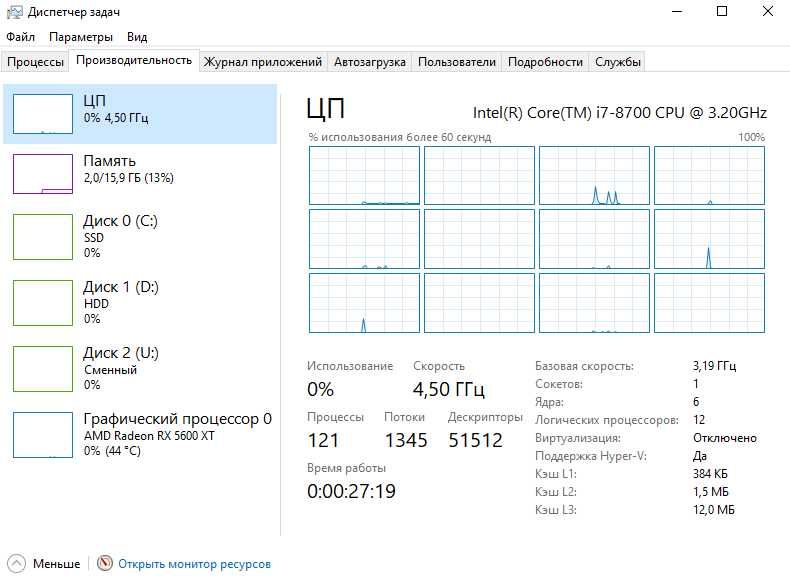Image resolution: width=790 pixels, height=587 pixels.
Task: Select Диск 0 (C:) in the sidebar
Action: 140,236
